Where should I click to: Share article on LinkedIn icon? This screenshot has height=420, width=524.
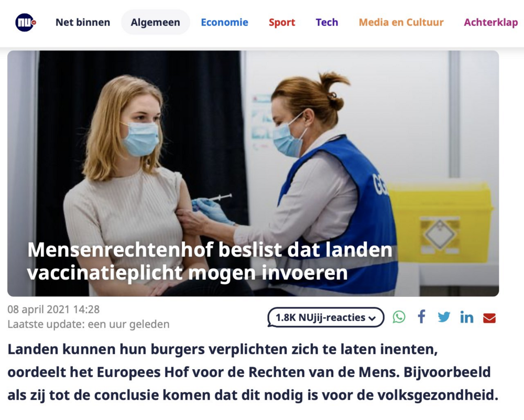[x=466, y=317]
